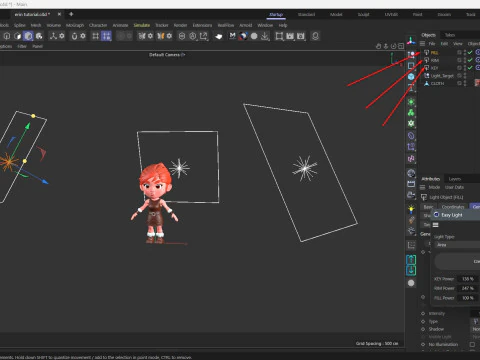Click the user account icon in toolbar
Screen dimensions: 480x360
tap(315, 36)
